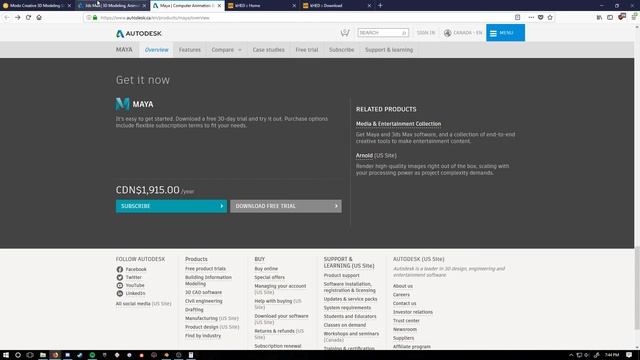Open Windows notification center
The image size is (640, 360).
click(629, 355)
